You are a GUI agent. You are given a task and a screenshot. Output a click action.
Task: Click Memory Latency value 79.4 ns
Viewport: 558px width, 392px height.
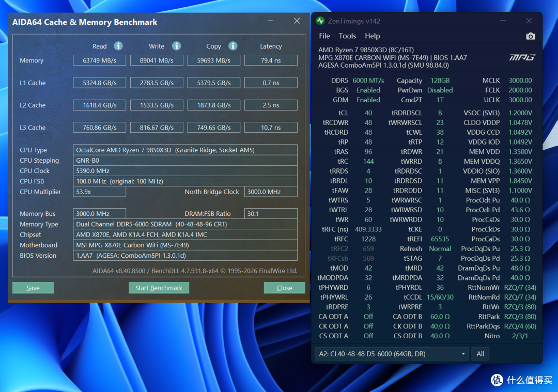(271, 60)
